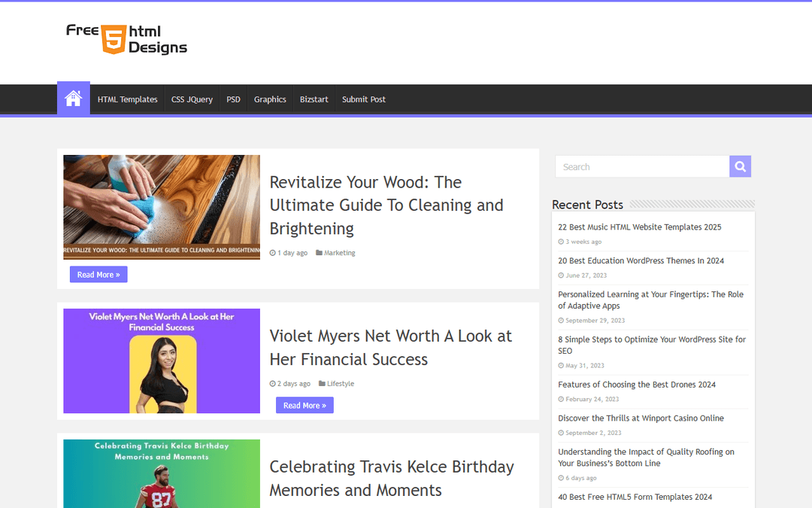Screen dimensions: 812x508
Task: Click the '3 weeks ago' date text
Action: [583, 242]
